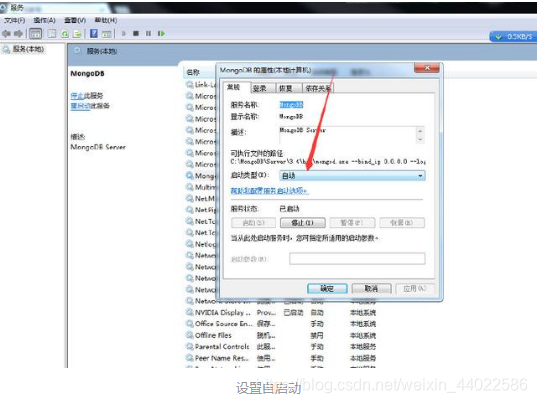This screenshot has height=403, width=537.
Task: Open the 查看(V) menu
Action: point(75,20)
